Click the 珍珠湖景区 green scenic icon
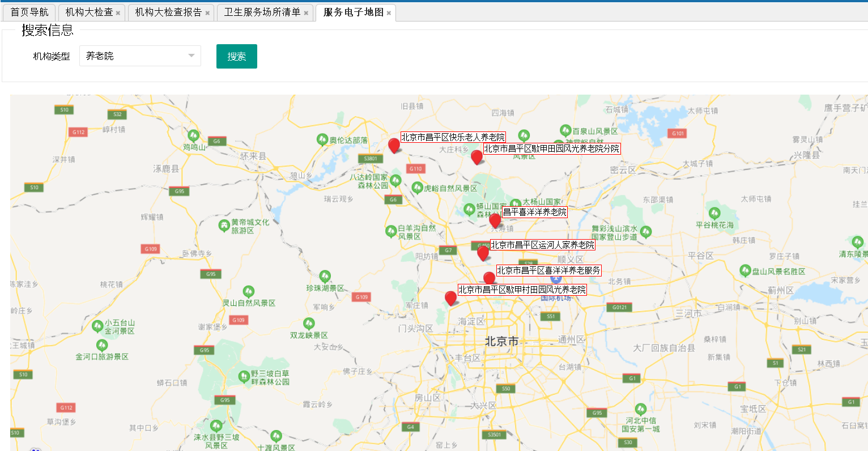 (x=325, y=276)
